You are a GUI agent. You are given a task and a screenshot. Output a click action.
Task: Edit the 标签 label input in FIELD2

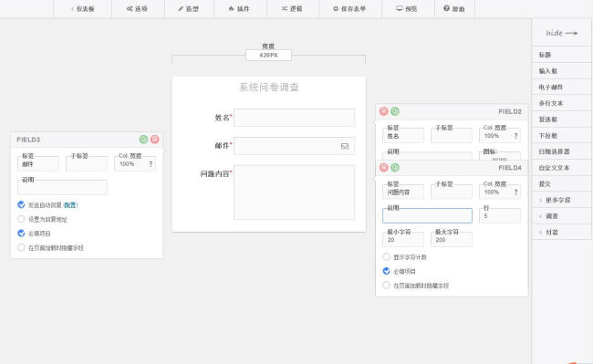coord(403,136)
